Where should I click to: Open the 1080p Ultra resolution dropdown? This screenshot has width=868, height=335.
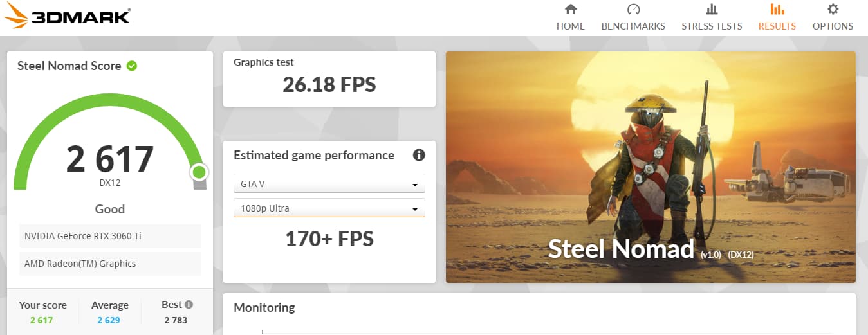[x=329, y=208]
